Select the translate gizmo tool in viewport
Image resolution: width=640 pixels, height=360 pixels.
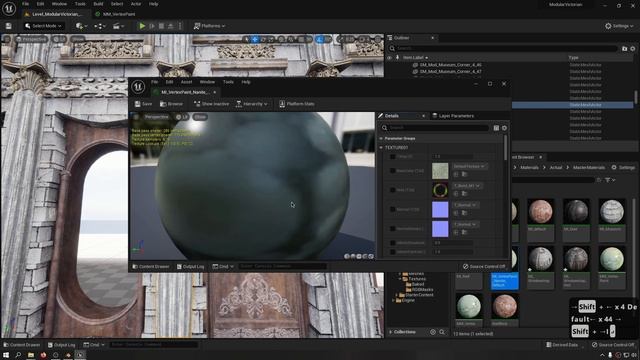[x=255, y=39]
